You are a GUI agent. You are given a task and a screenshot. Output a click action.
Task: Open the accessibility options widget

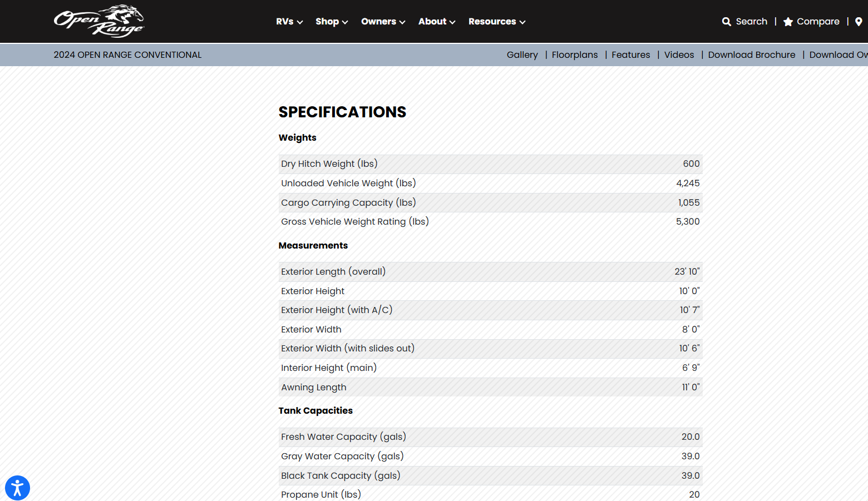click(17, 488)
